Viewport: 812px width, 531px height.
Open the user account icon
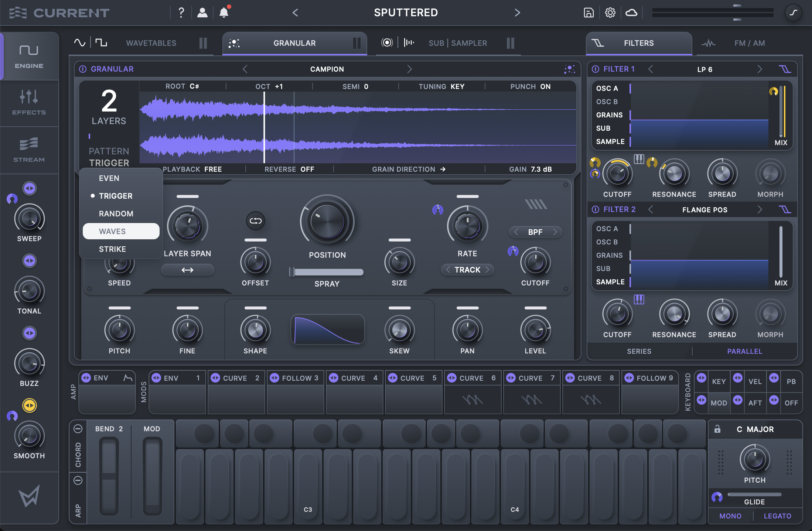point(202,13)
